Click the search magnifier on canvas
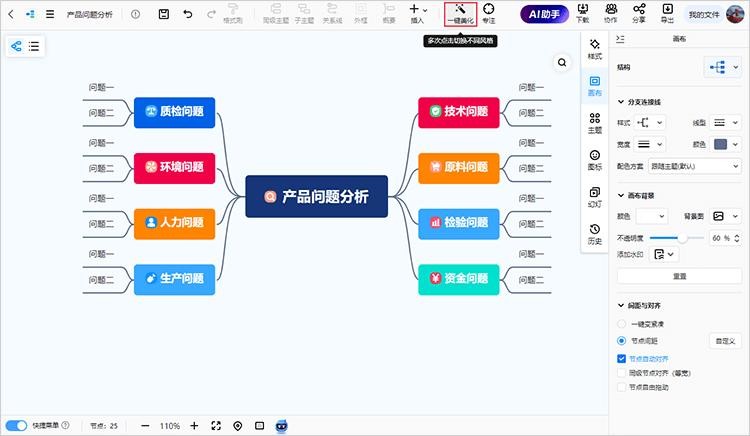 coord(562,62)
